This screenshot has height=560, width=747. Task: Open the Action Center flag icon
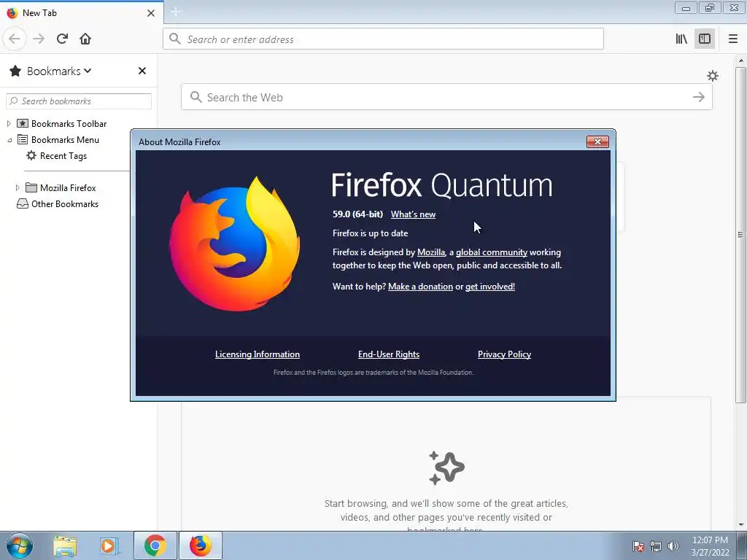point(638,546)
